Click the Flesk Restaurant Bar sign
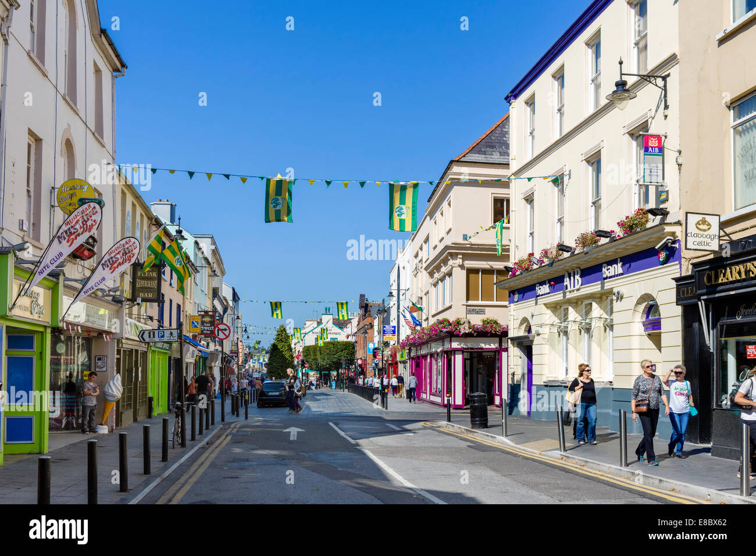The image size is (756, 556). click(x=147, y=283)
